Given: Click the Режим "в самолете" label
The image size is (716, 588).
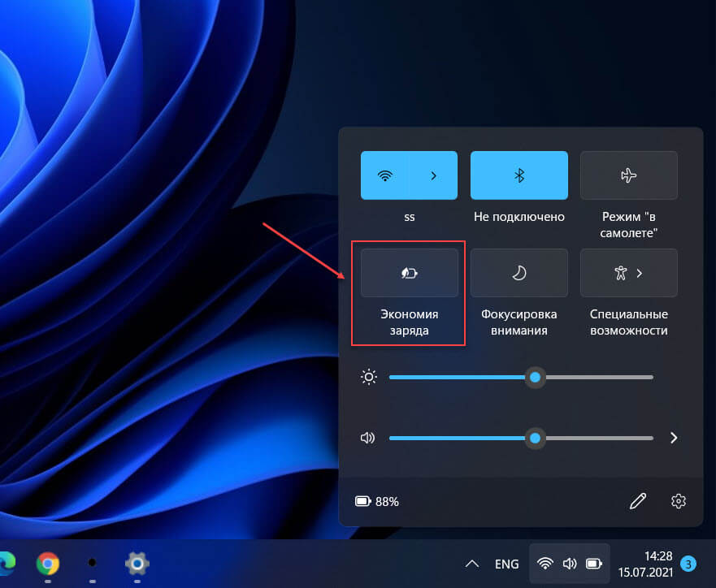Looking at the screenshot, I should [629, 225].
